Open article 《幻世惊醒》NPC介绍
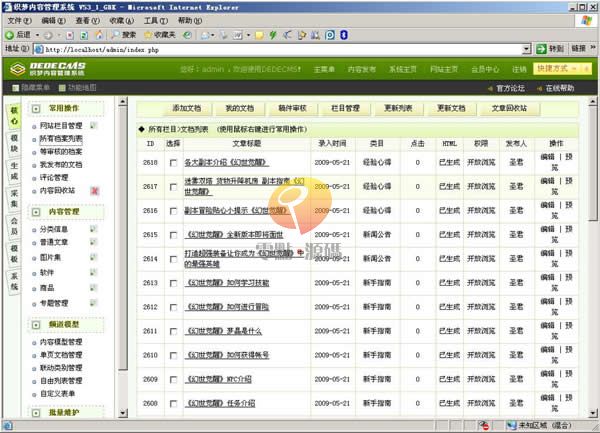Image resolution: width=600 pixels, height=433 pixels. tap(219, 379)
